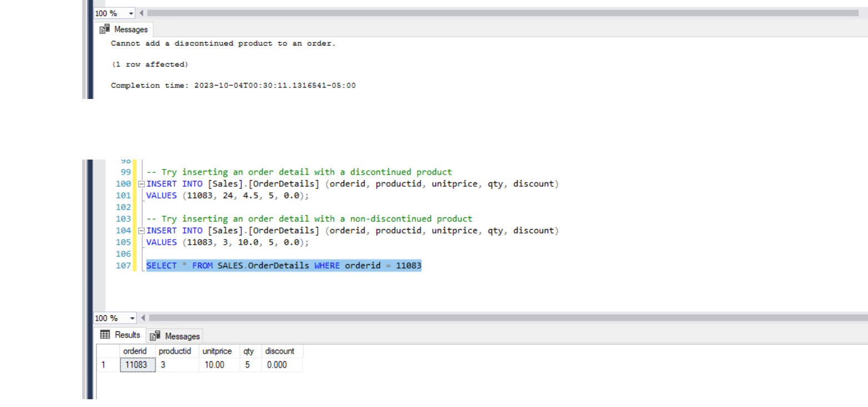
Task: Click the grid icon on the Results tab
Action: (x=105, y=334)
